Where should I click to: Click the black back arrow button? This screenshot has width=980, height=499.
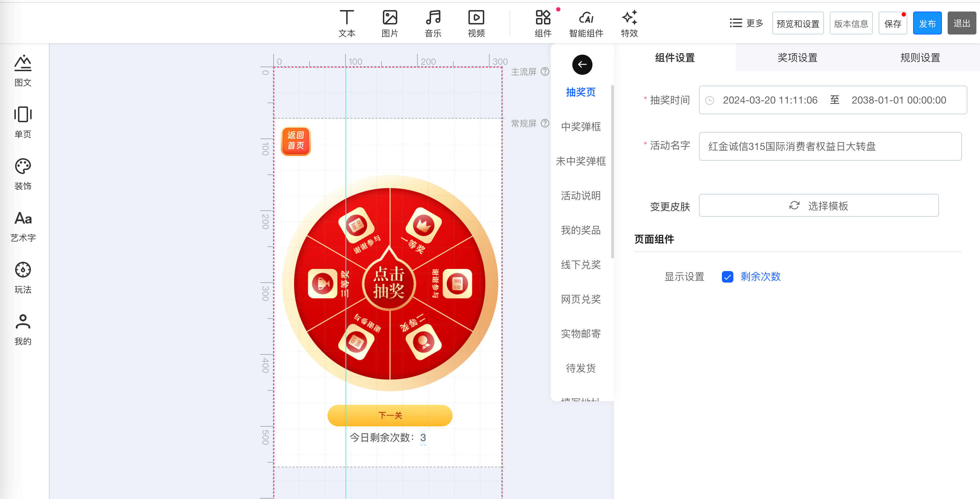pos(582,65)
